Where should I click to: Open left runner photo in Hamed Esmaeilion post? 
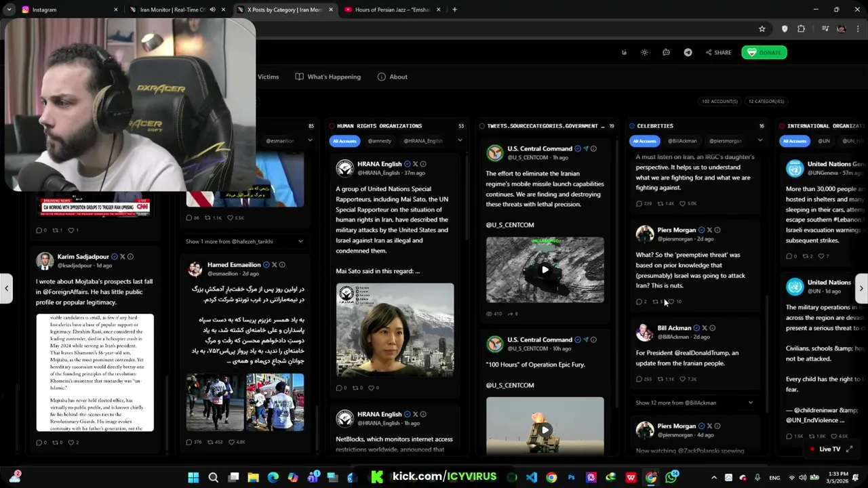pos(215,402)
